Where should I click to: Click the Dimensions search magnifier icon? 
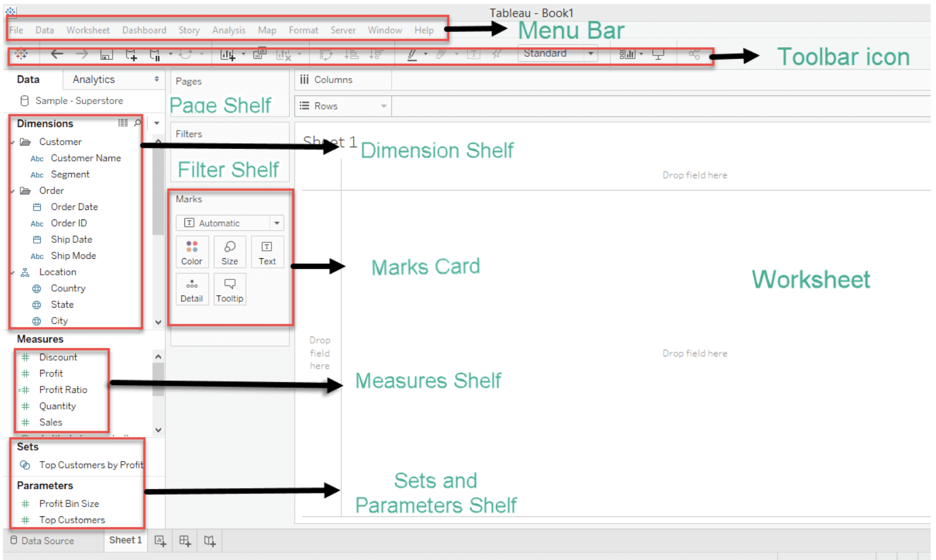[137, 123]
